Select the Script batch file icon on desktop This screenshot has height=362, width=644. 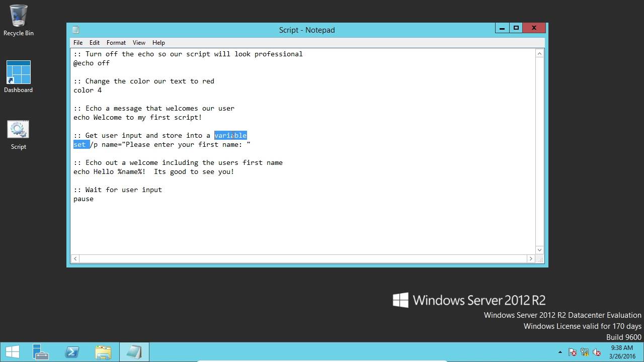[x=19, y=135]
